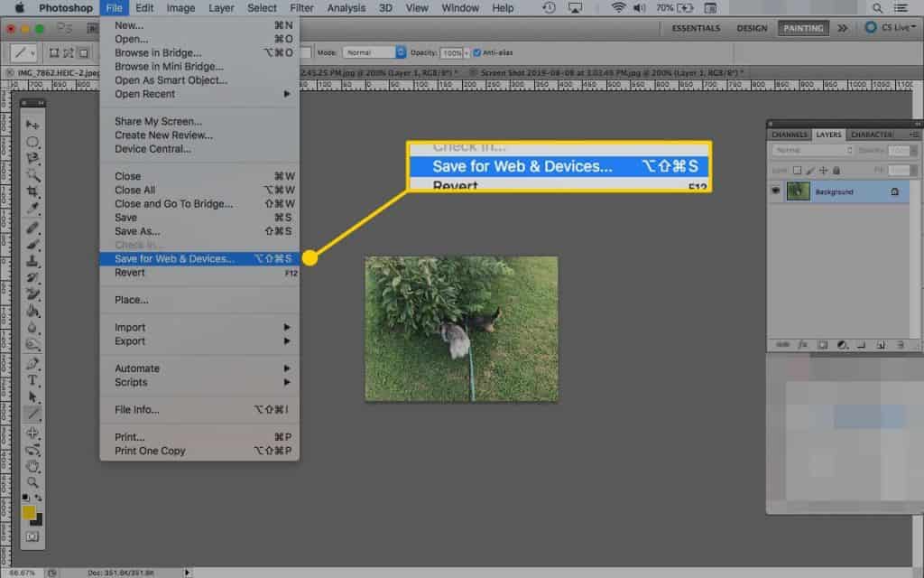924x578 pixels.
Task: Open the Opacity slider arrow in options bar
Action: pos(467,53)
